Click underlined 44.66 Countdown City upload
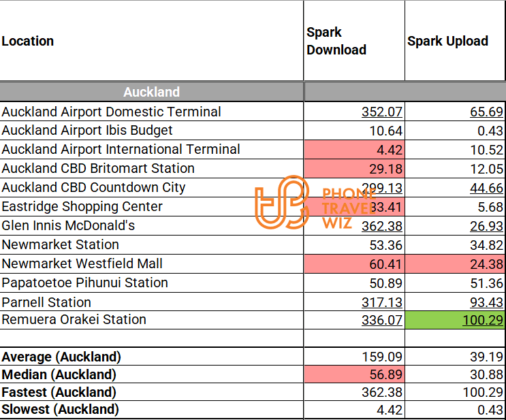 click(486, 188)
